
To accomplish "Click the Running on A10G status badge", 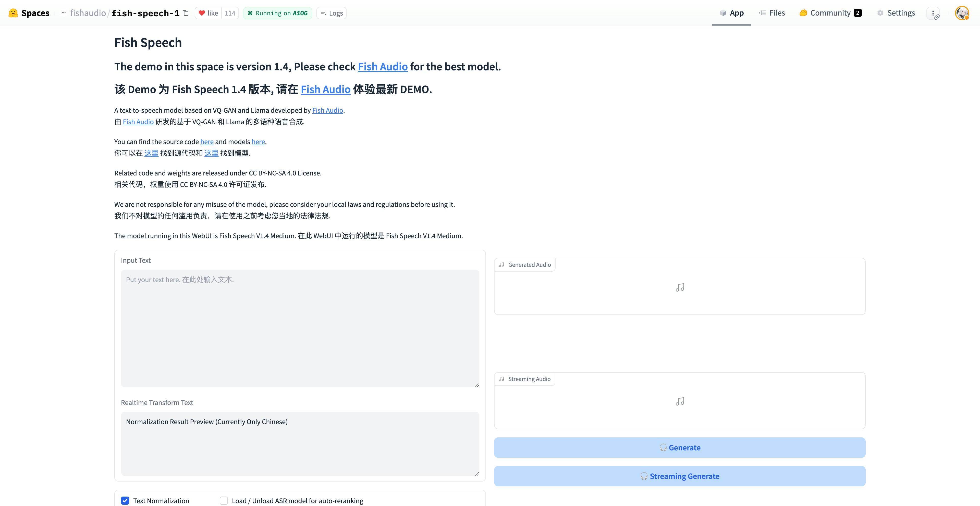I will (x=277, y=13).
